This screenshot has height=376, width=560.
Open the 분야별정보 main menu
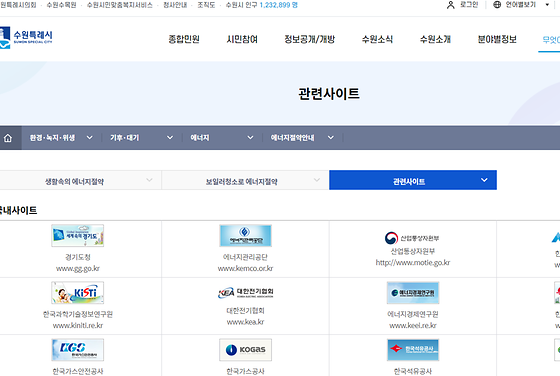click(x=497, y=39)
